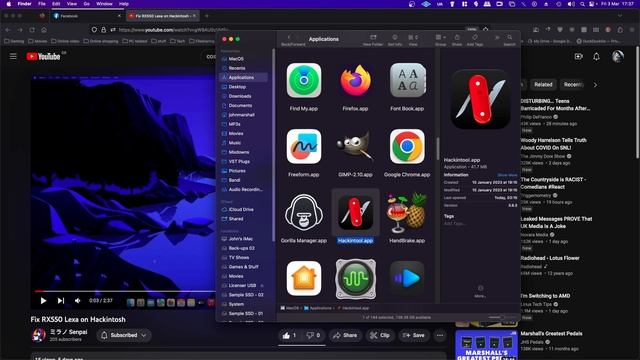Open the View menu in the menu bar

click(x=72, y=4)
